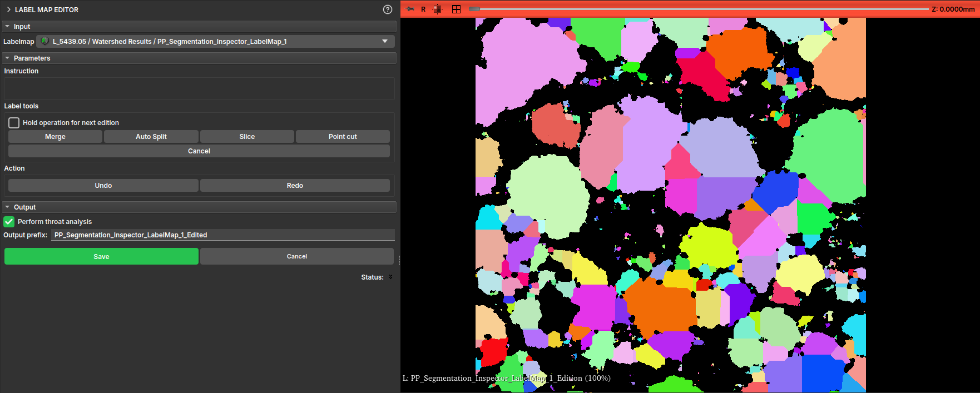Click the pin icon in slice view bar
This screenshot has height=393, width=980.
[410, 9]
